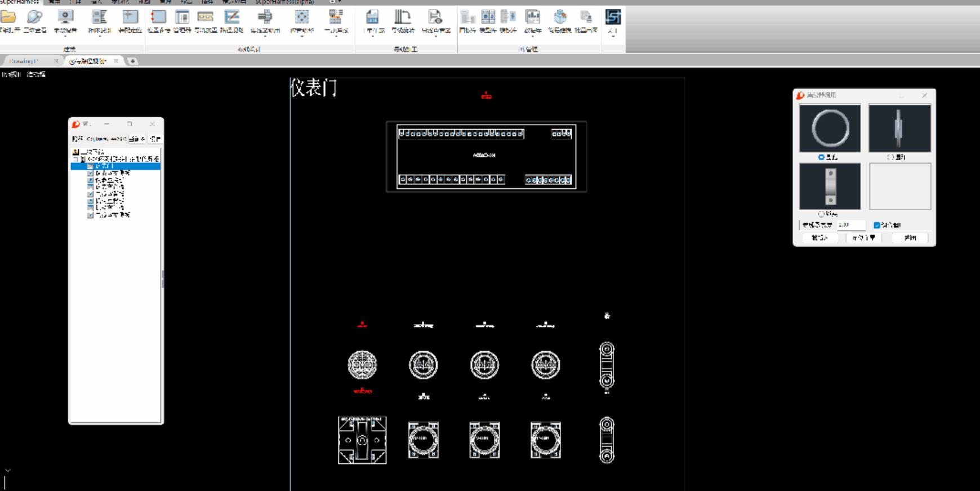This screenshot has height=491, width=980.
Task: Select the radio button under the bracket clamp thumbnail
Action: tap(821, 214)
